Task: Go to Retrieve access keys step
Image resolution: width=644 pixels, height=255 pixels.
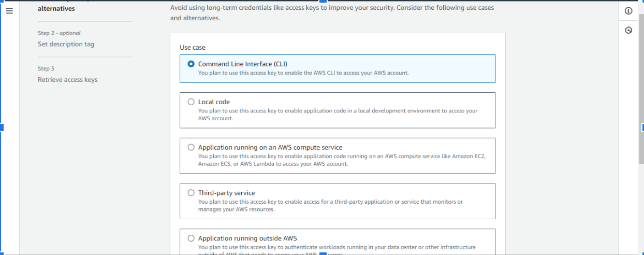Action: click(x=67, y=80)
